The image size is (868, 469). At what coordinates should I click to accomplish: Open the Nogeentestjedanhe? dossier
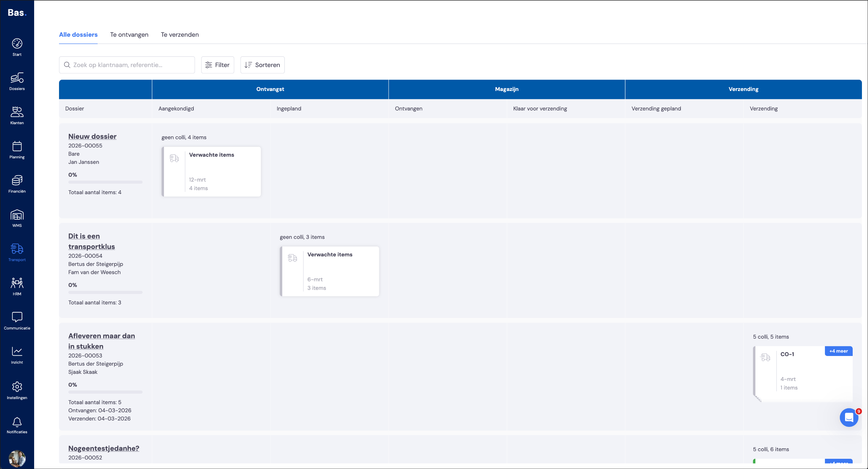104,448
